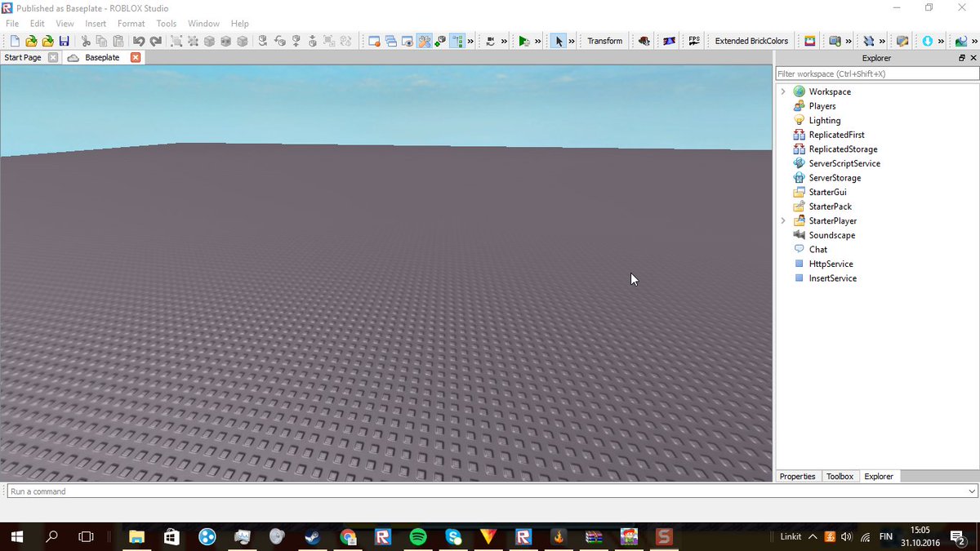Screen dimensions: 980x551
Task: Open the command bar history dropdown
Action: (971, 491)
